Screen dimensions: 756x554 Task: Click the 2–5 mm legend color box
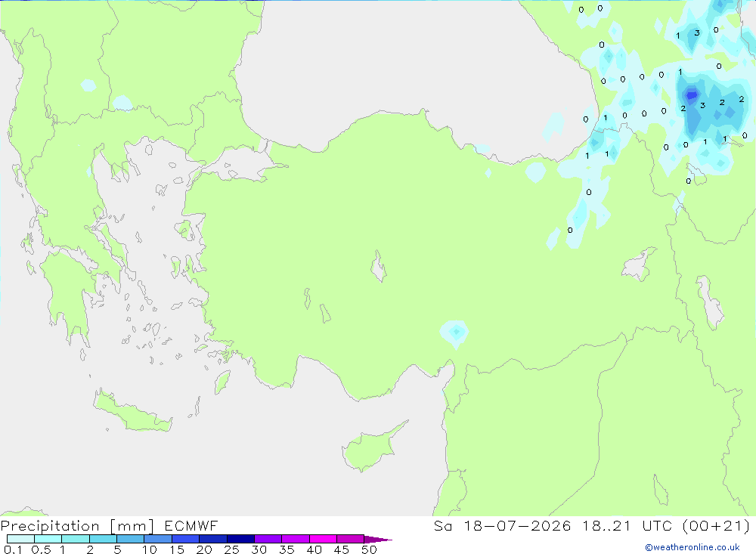103,539
